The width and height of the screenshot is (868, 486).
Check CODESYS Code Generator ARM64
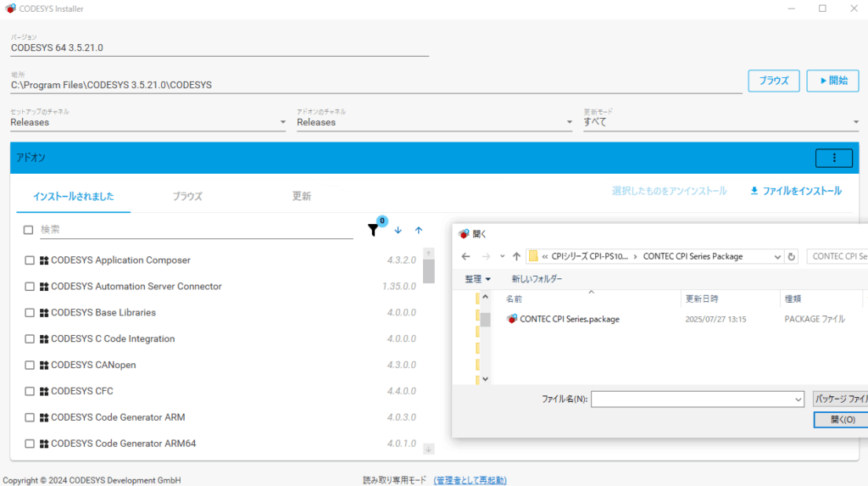(x=30, y=444)
